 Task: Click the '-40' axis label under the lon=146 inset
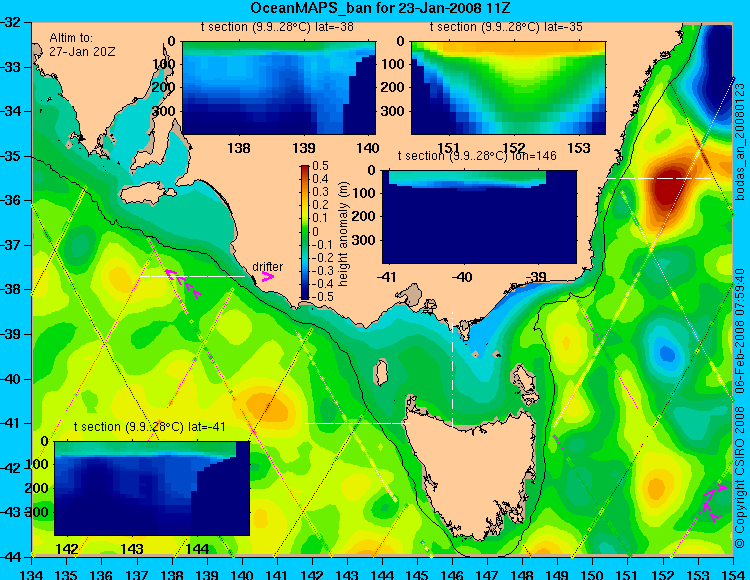[462, 276]
